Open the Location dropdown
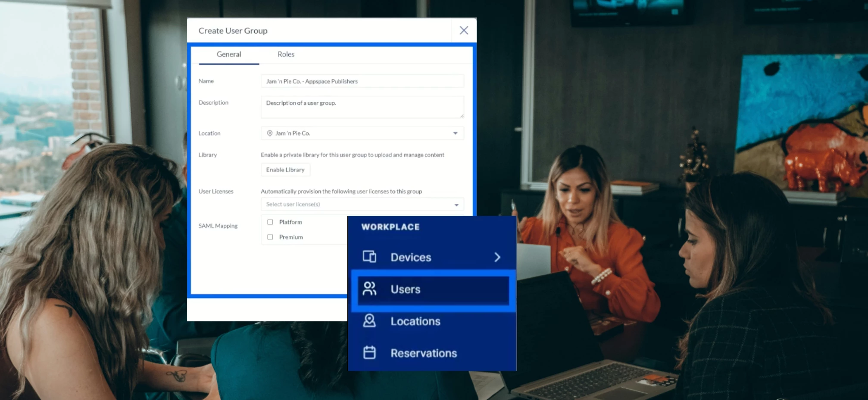The width and height of the screenshot is (868, 400). click(455, 133)
